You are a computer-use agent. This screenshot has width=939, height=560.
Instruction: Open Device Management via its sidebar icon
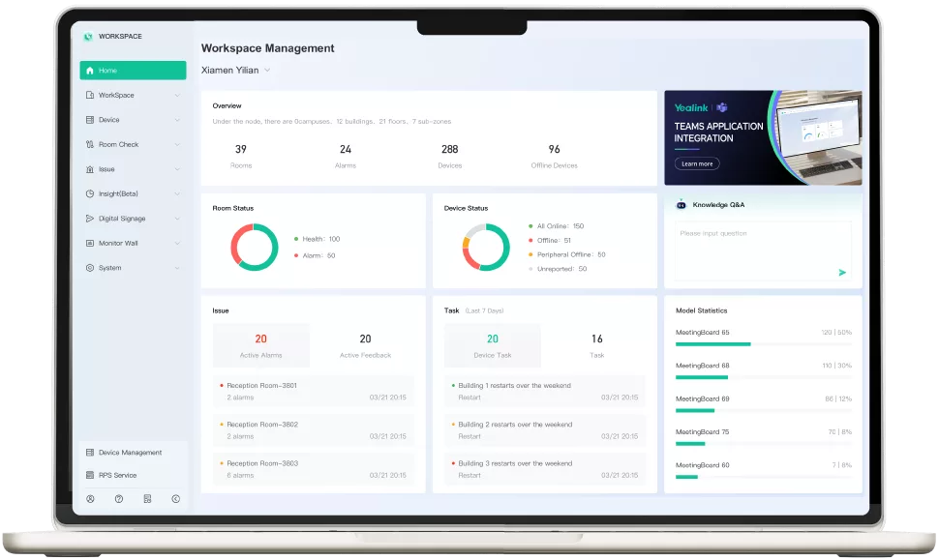pos(90,453)
